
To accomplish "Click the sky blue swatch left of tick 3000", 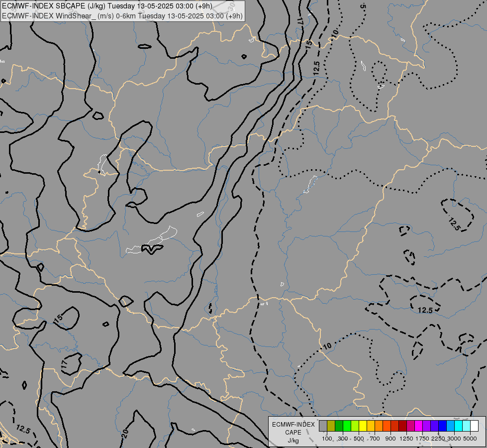I will 450,426.
